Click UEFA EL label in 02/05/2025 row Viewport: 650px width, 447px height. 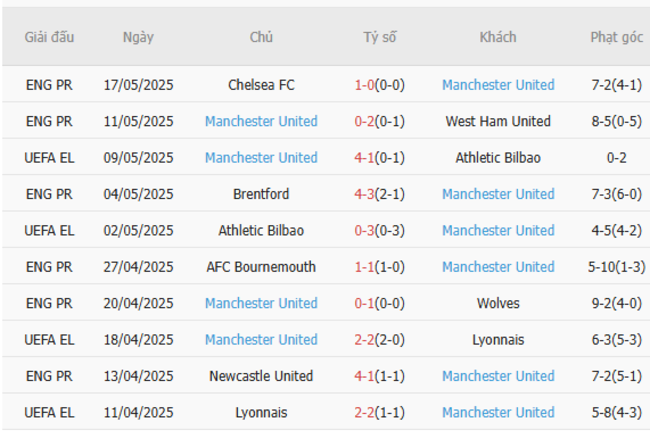click(49, 230)
